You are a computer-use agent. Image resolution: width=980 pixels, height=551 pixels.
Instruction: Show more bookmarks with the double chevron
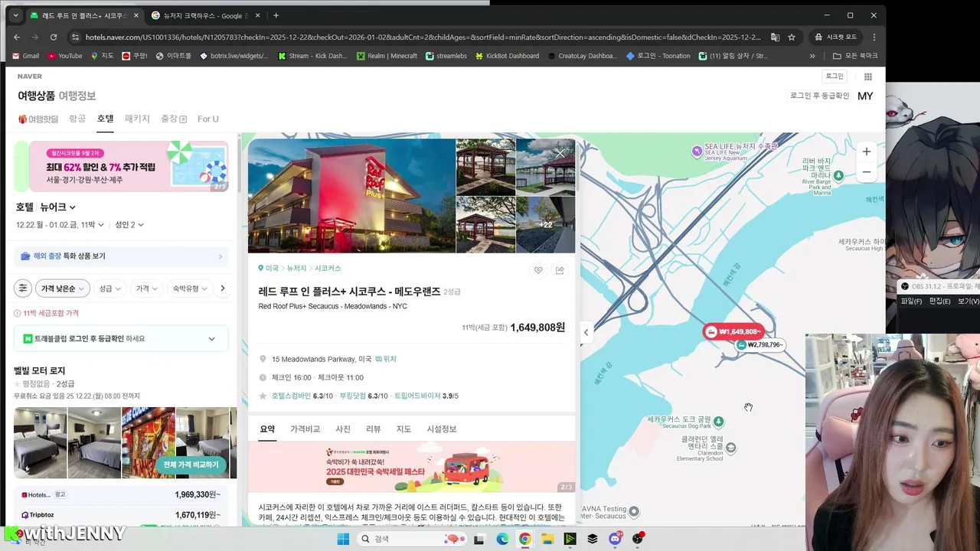(812, 56)
